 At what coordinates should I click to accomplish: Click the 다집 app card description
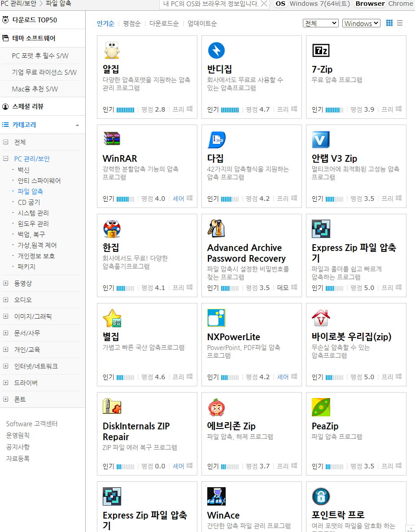coord(248,173)
